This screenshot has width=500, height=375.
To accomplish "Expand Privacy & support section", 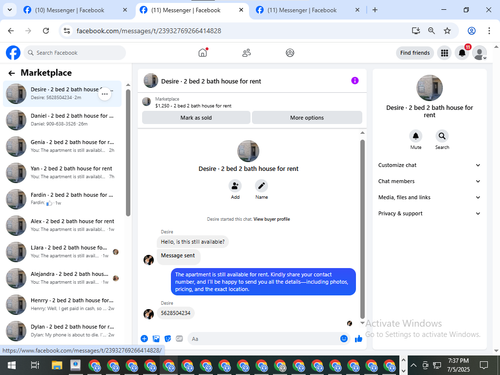I will (429, 213).
